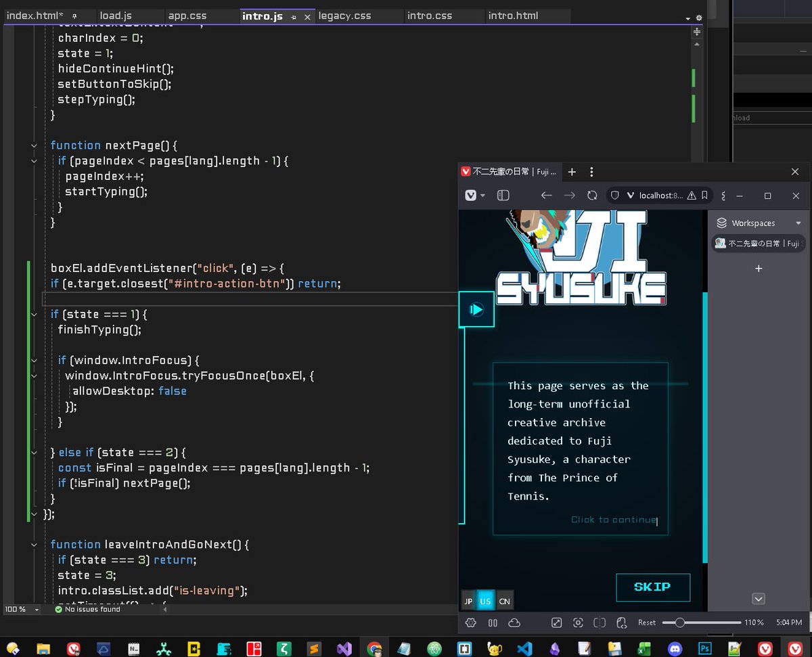The height and width of the screenshot is (657, 812).
Task: Go forward in Vivaldi browser
Action: pos(570,195)
